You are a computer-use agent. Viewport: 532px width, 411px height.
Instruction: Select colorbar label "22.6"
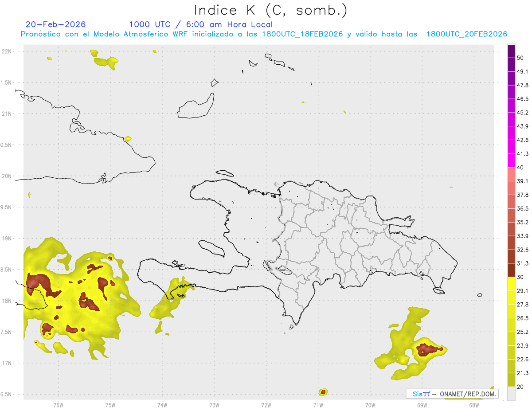click(523, 360)
